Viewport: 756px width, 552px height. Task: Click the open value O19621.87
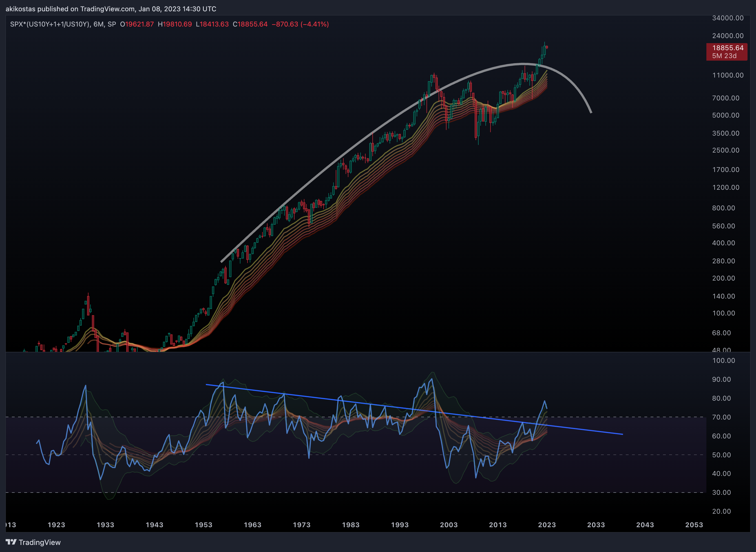[137, 24]
